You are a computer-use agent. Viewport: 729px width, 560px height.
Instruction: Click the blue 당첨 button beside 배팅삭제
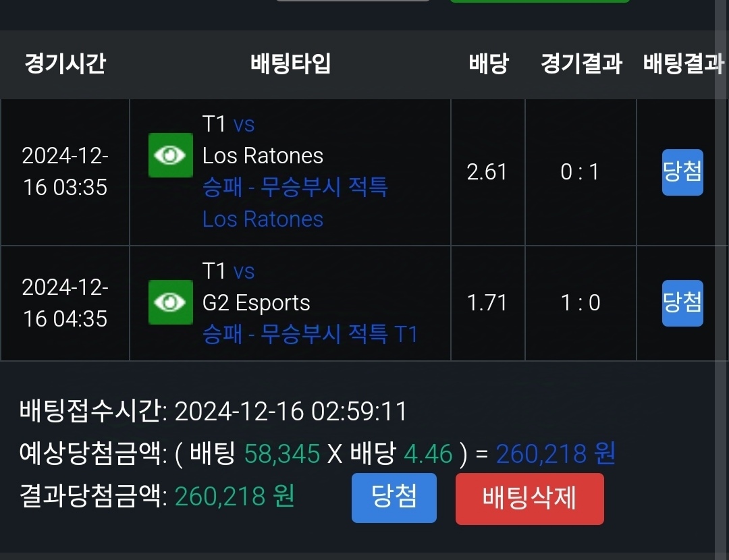pos(394,498)
